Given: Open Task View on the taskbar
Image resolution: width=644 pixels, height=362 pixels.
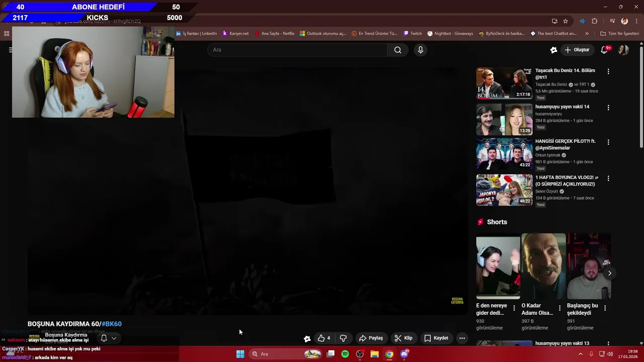Looking at the screenshot, I should [331, 354].
